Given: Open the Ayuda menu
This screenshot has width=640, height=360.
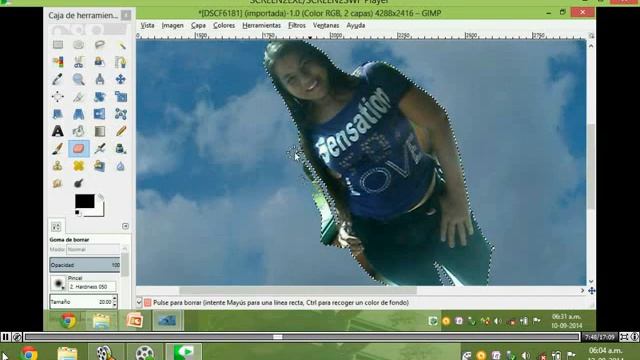Looking at the screenshot, I should click(356, 25).
